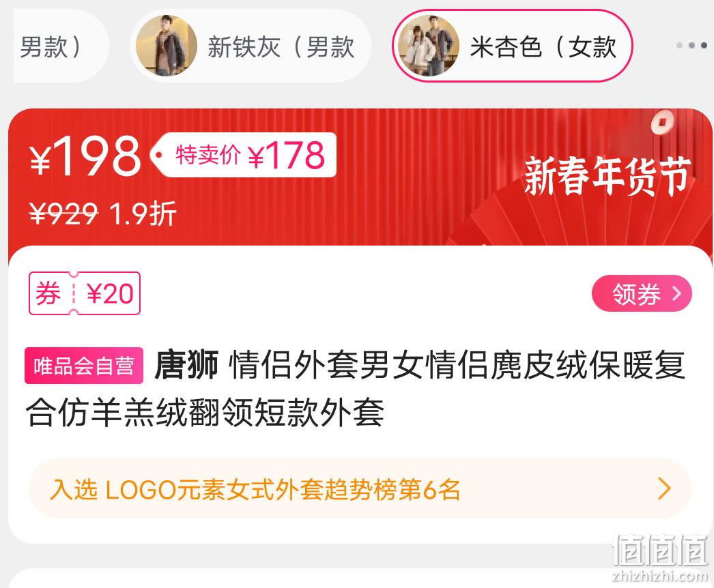The width and height of the screenshot is (714, 588).
Task: Tap the ¥198 current price
Action: (x=85, y=156)
